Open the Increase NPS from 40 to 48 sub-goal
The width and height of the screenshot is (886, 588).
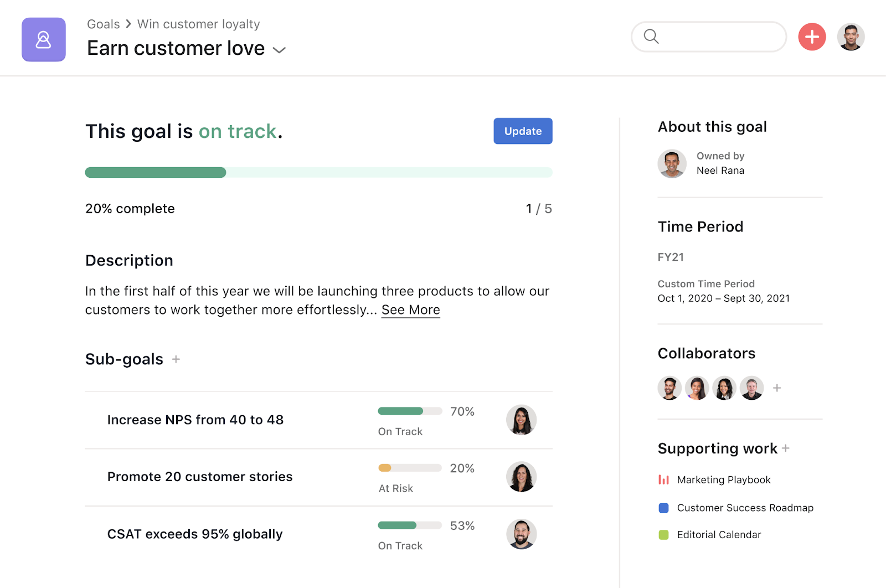pyautogui.click(x=195, y=420)
